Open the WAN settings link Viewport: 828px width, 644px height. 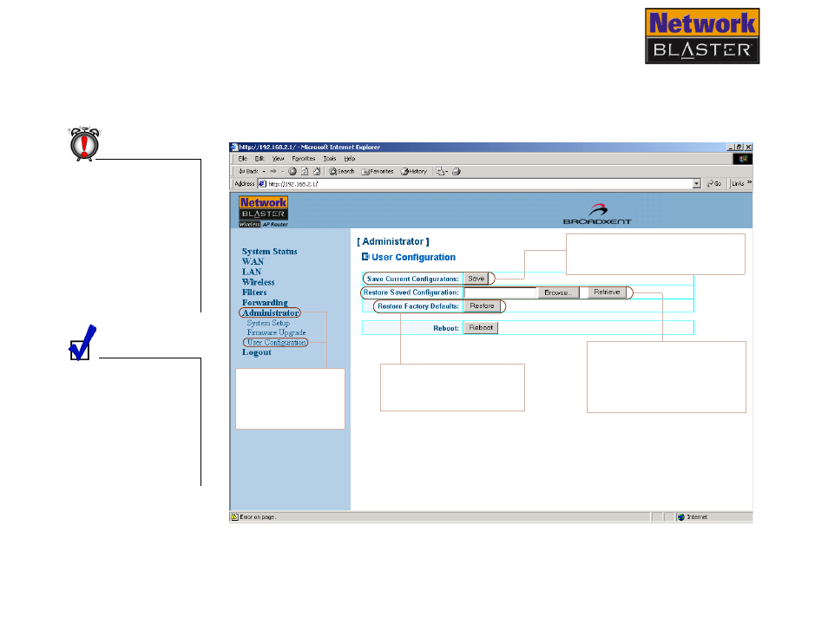coord(253,261)
